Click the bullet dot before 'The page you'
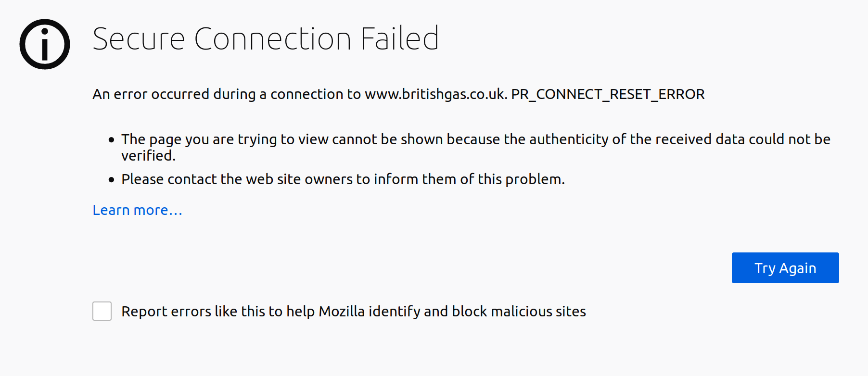Image resolution: width=868 pixels, height=376 pixels. (x=112, y=140)
